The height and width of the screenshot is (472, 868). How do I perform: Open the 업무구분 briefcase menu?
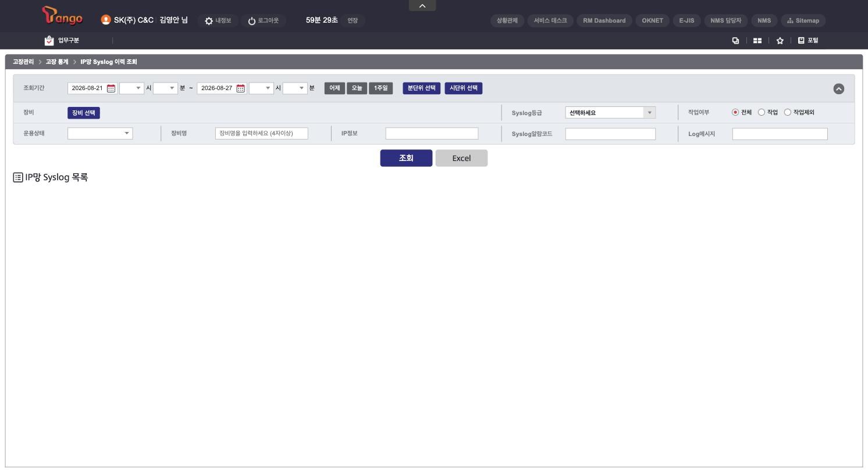49,40
